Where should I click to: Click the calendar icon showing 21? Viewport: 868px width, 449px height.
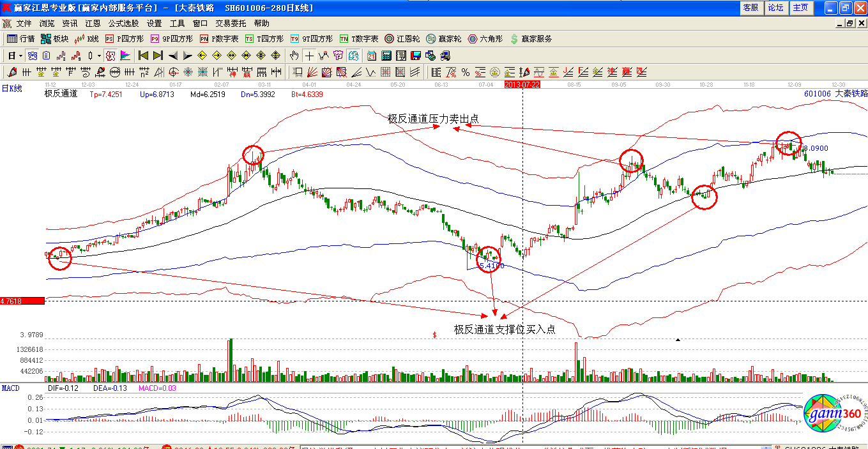(370, 56)
